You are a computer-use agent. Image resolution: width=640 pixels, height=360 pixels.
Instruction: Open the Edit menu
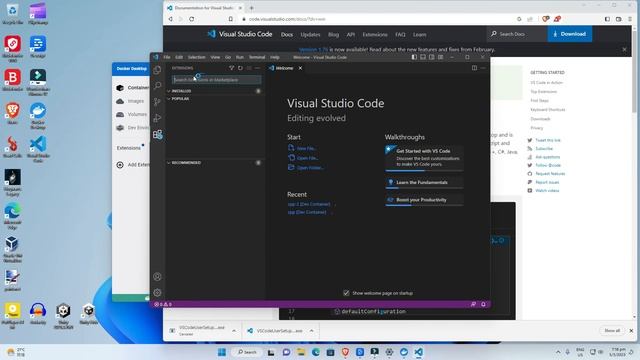coord(179,57)
